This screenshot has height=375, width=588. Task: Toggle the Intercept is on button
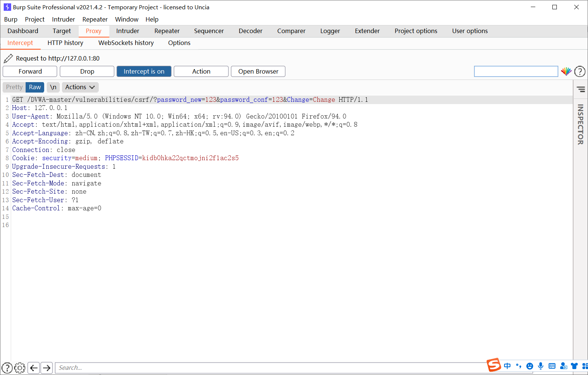click(x=144, y=71)
